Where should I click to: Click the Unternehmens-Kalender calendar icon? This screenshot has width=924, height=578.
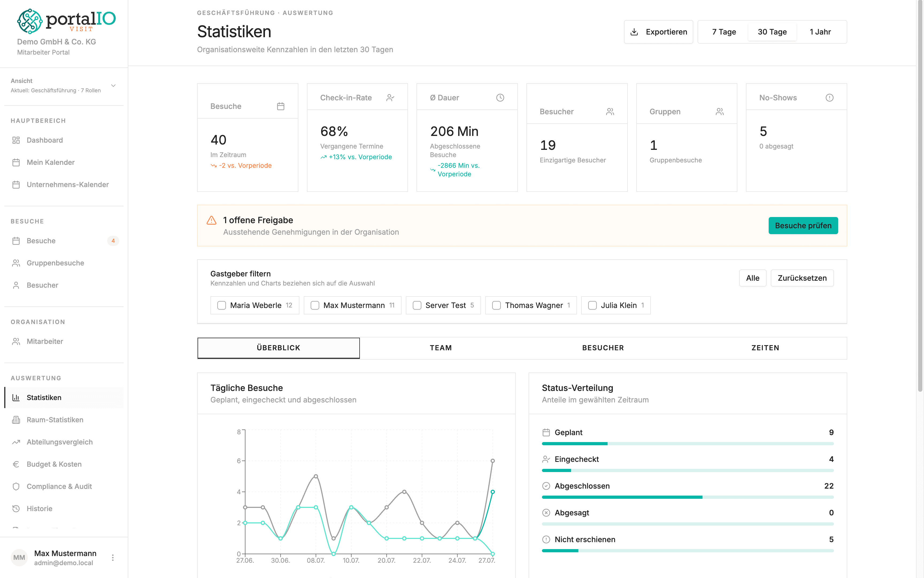16,185
